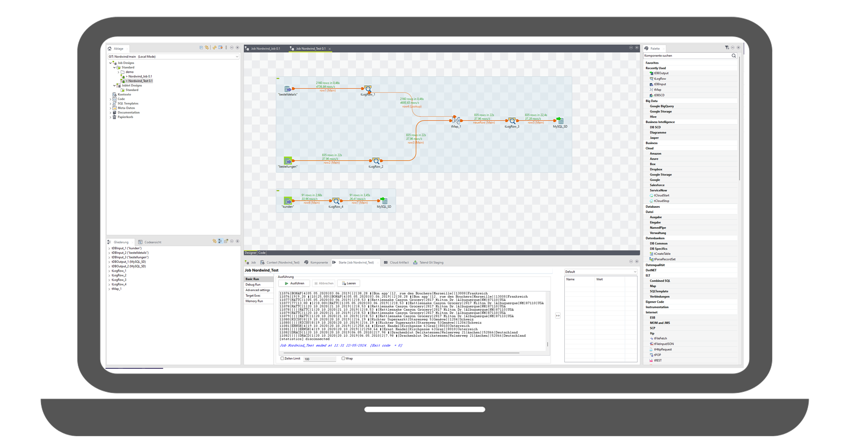
Task: Click the refresh icon in Ablage toolbar
Action: [215, 48]
